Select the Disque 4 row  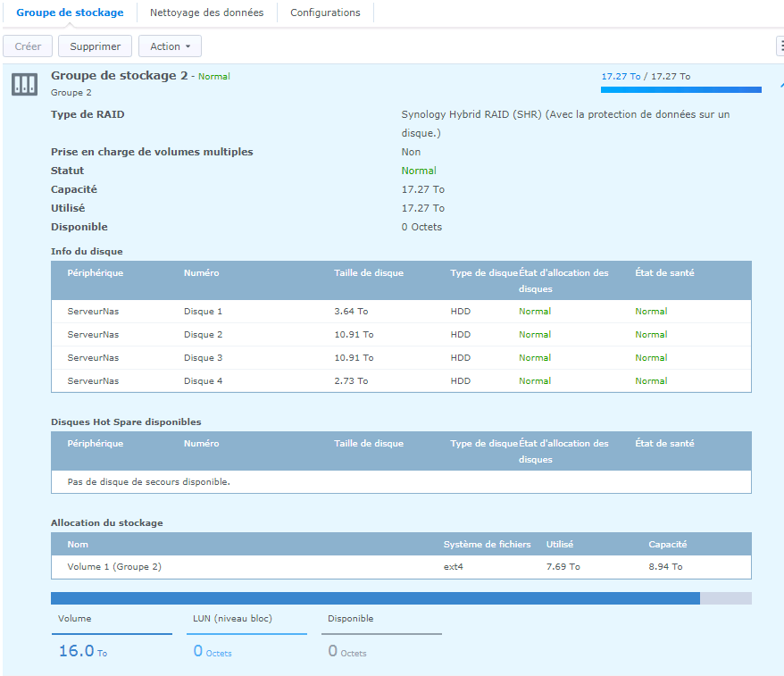tap(401, 381)
